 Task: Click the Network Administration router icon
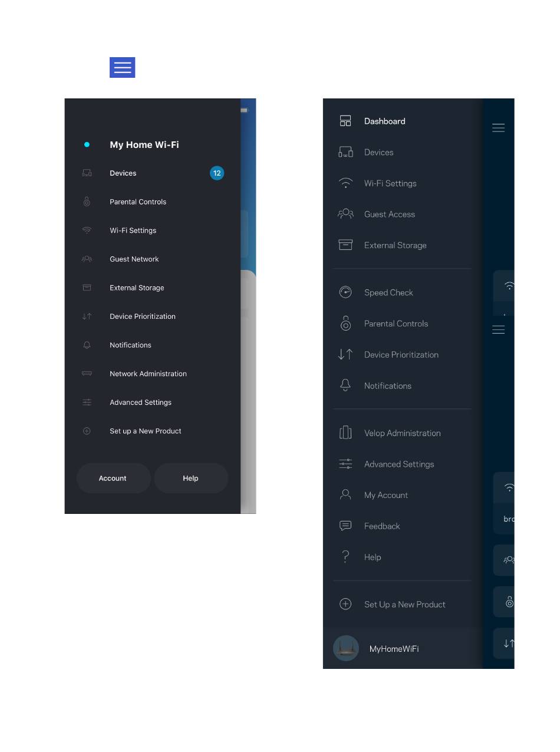tap(87, 374)
